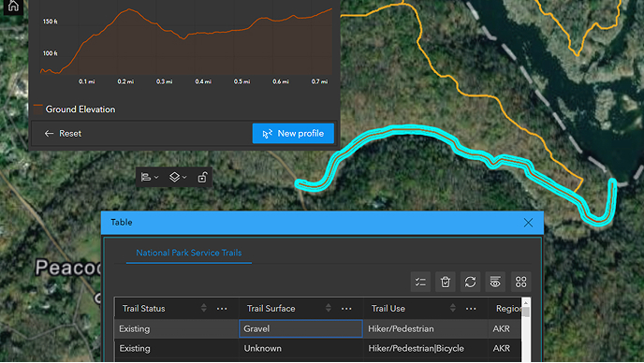This screenshot has height=363, width=644.
Task: Click the scrollbar up arrow in table
Action: [x=526, y=302]
